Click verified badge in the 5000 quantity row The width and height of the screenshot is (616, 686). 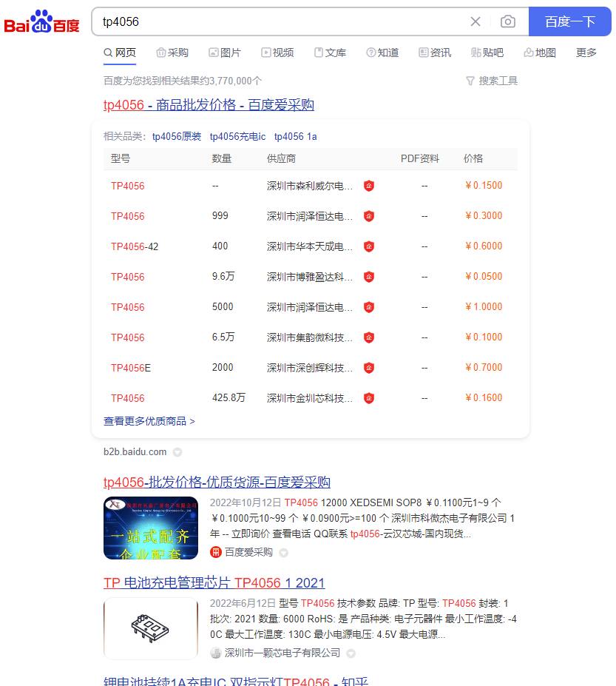(x=369, y=307)
